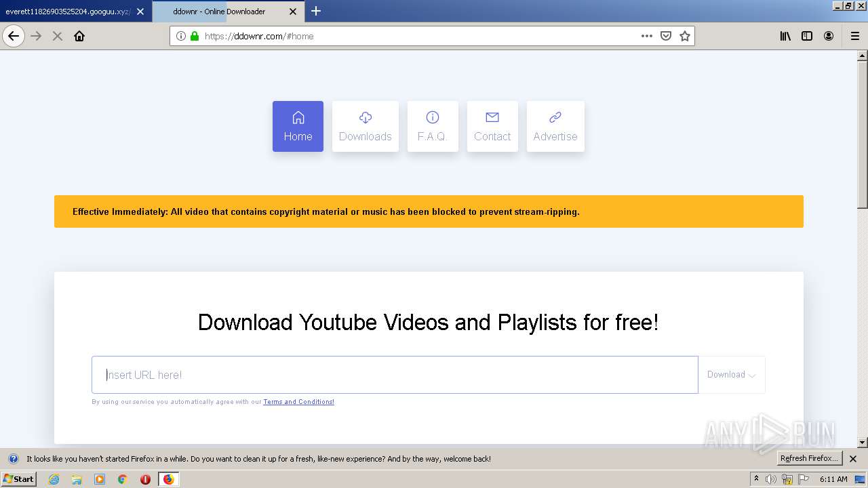Screen dimensions: 868x488
Task: Click the copyright blocked notice banner
Action: point(429,211)
